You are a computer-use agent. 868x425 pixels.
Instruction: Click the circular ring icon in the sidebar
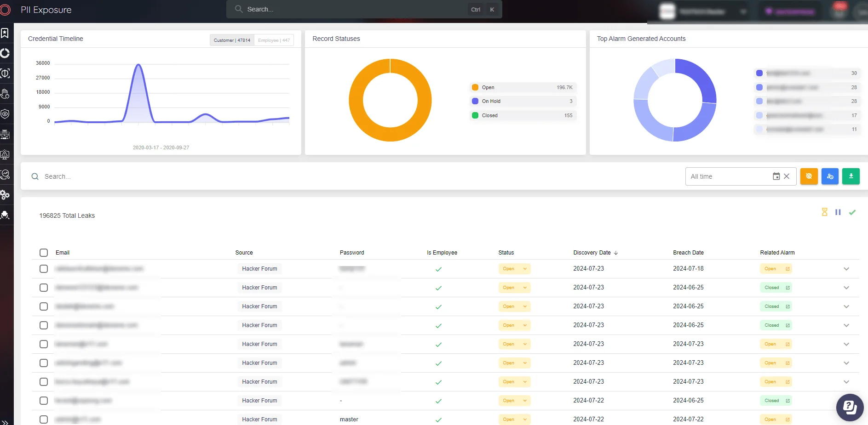click(5, 53)
